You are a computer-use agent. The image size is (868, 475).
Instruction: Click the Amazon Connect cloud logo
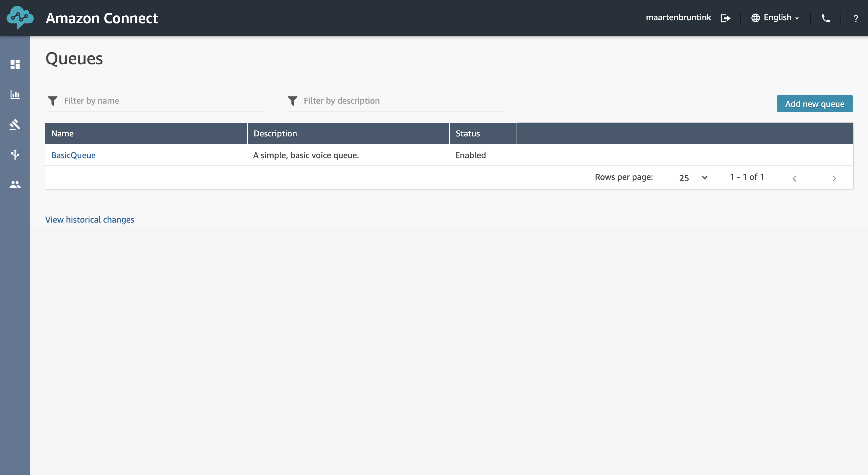[20, 17]
